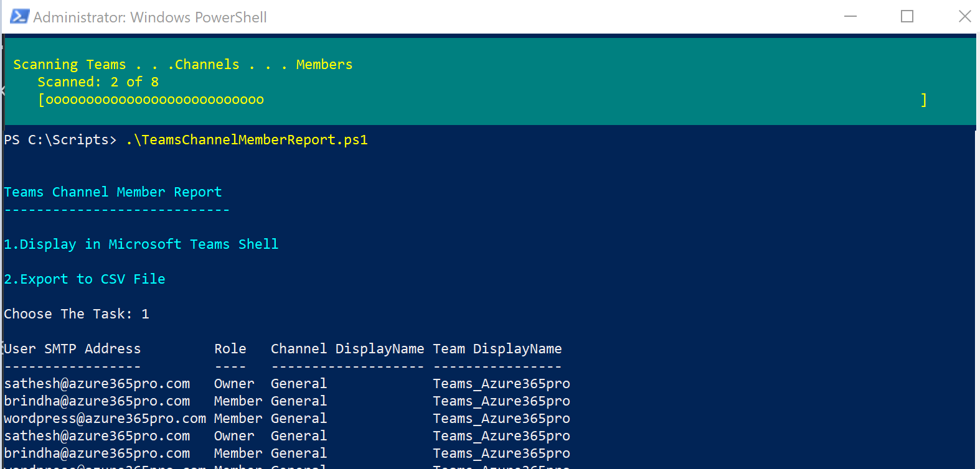Click 'wordpress@azure365pro.com' in the fully visible row
This screenshot has width=980, height=469.
[x=105, y=419]
